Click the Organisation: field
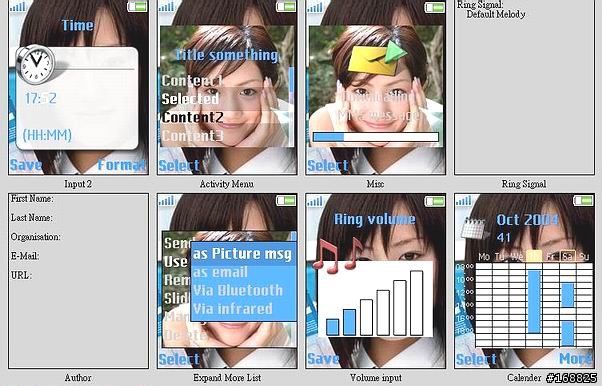 [x=36, y=237]
